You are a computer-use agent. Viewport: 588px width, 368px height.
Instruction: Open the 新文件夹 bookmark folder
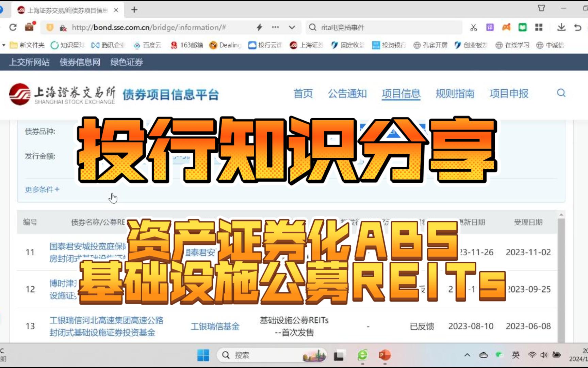point(27,45)
